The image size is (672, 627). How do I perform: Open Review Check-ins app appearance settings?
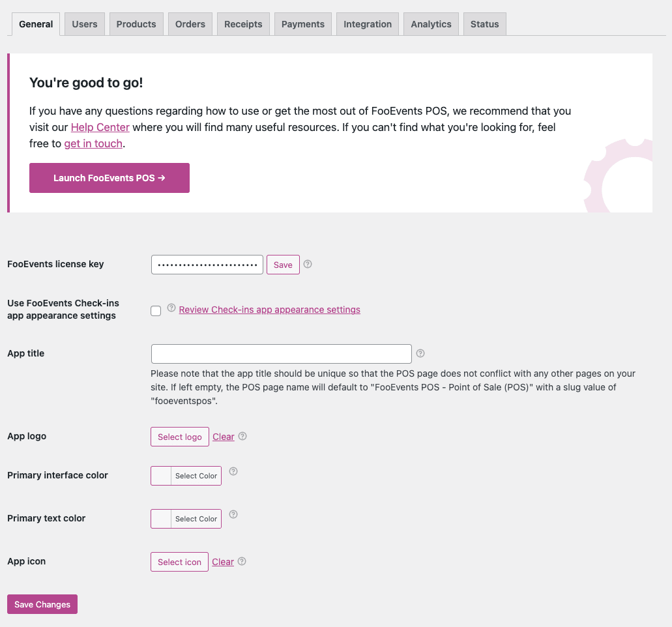pos(269,310)
